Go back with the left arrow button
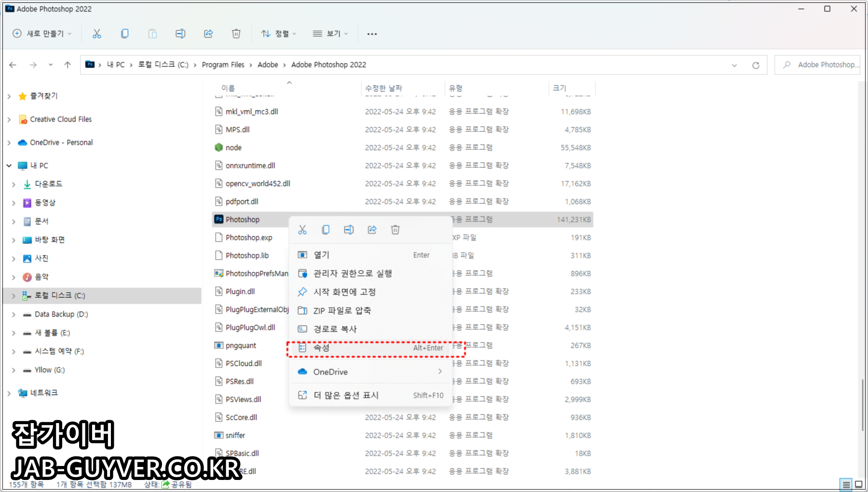The width and height of the screenshot is (868, 492). (x=13, y=65)
